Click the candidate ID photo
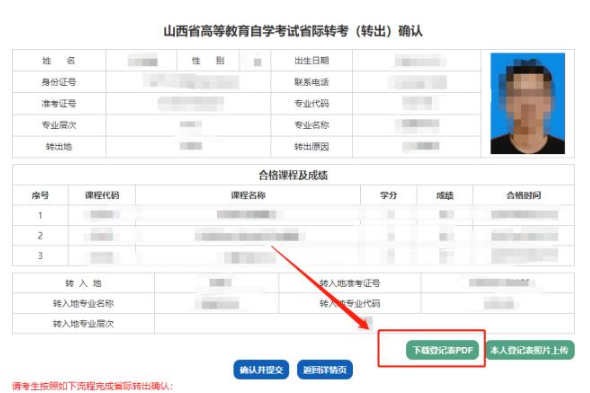 pyautogui.click(x=528, y=103)
